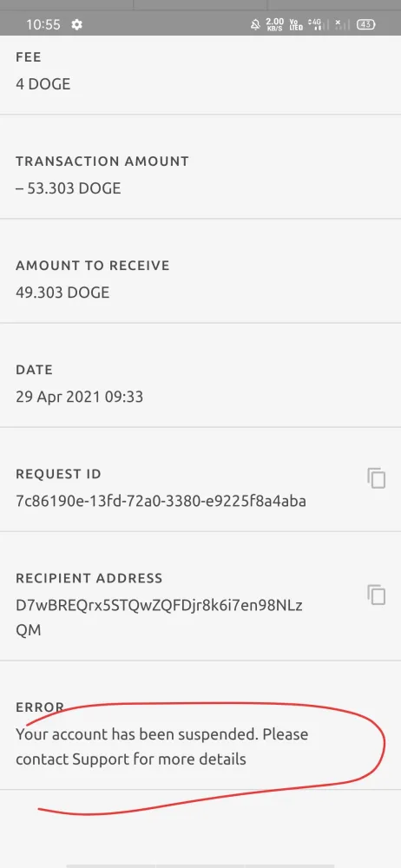Screen dimensions: 401x868
Task: Tap the muted notification bell icon
Action: click(255, 24)
